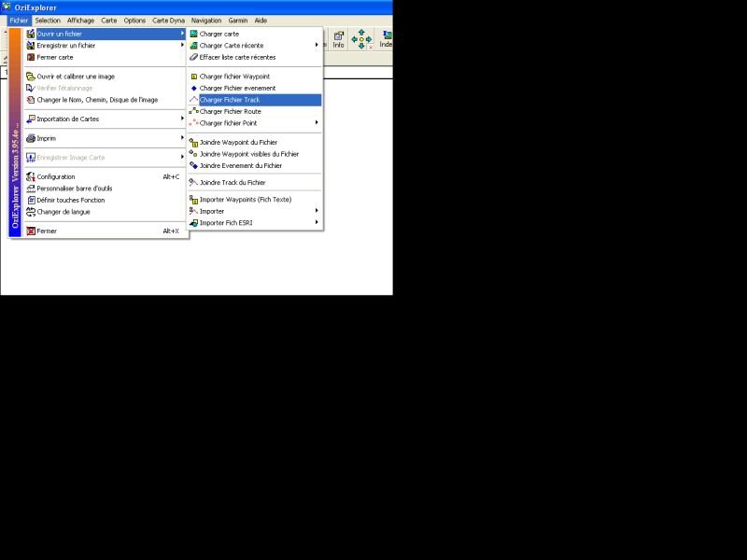Click the Charger Fichier evenement diamond icon
The height and width of the screenshot is (560, 747).
pyautogui.click(x=194, y=88)
